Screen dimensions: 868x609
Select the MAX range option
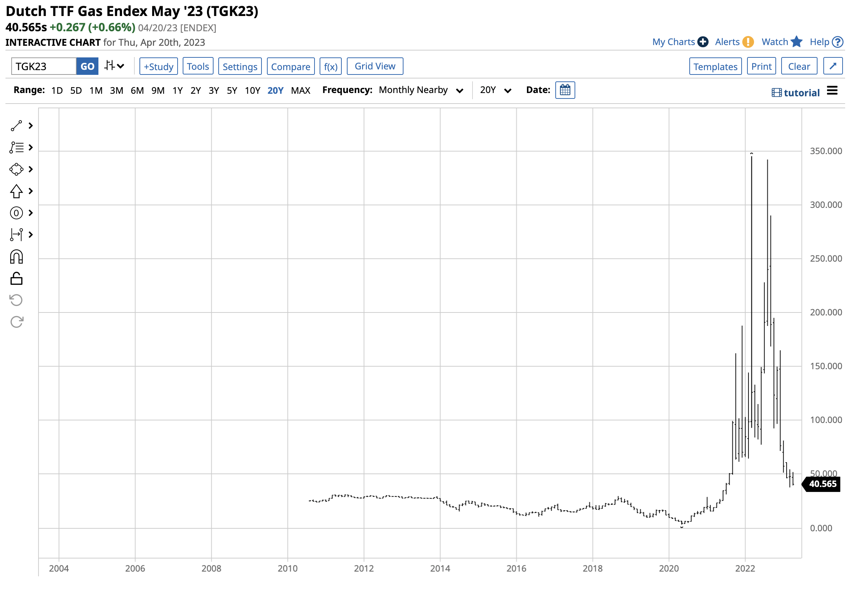tap(301, 90)
